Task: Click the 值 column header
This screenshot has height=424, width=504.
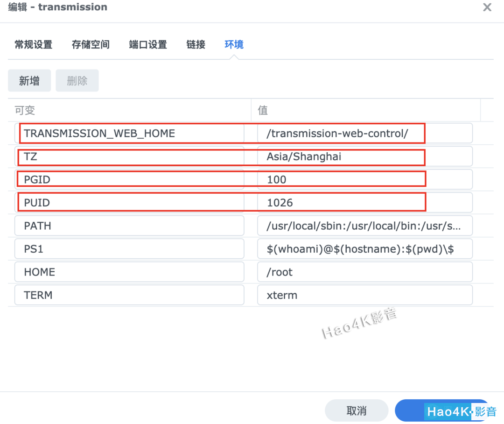Action: 366,110
